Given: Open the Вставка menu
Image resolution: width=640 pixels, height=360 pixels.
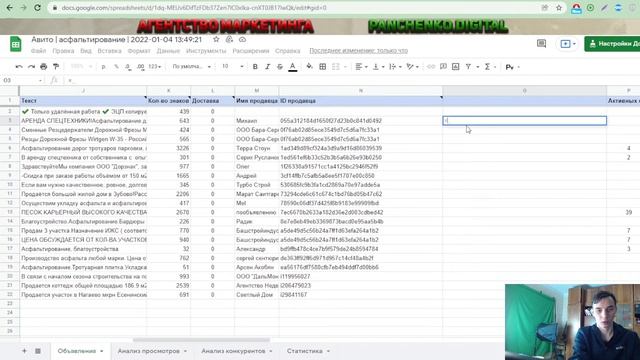Looking at the screenshot, I should point(109,51).
